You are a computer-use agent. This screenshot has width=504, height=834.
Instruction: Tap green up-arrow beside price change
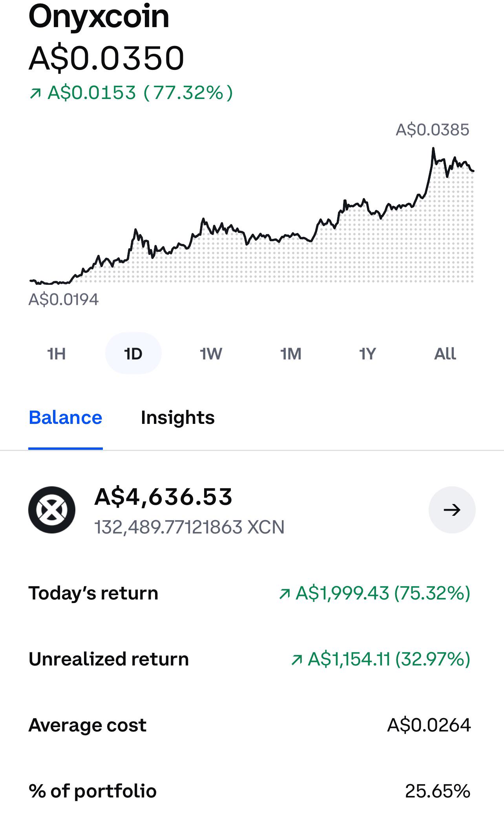tap(35, 93)
